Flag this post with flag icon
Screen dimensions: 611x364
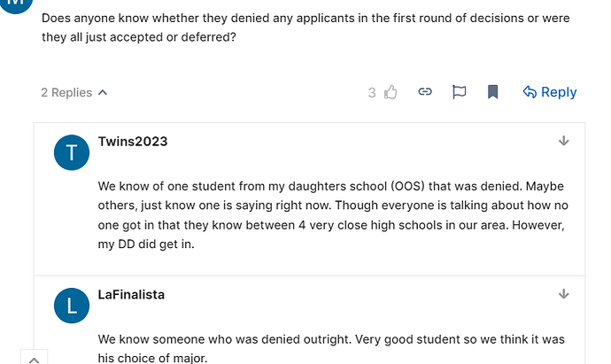tap(459, 92)
